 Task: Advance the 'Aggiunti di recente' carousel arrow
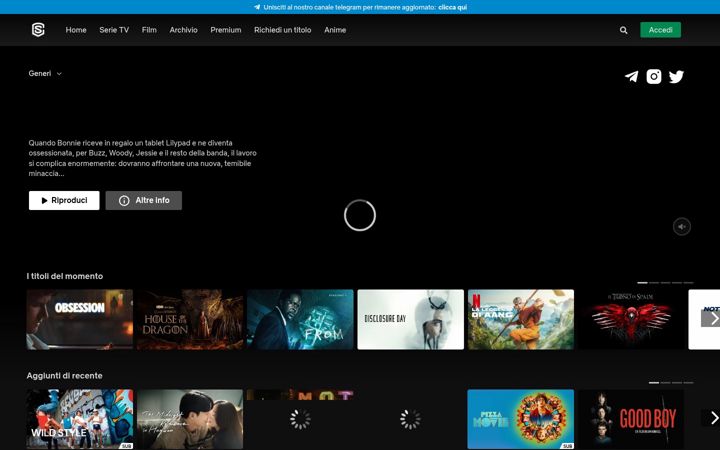click(x=712, y=418)
